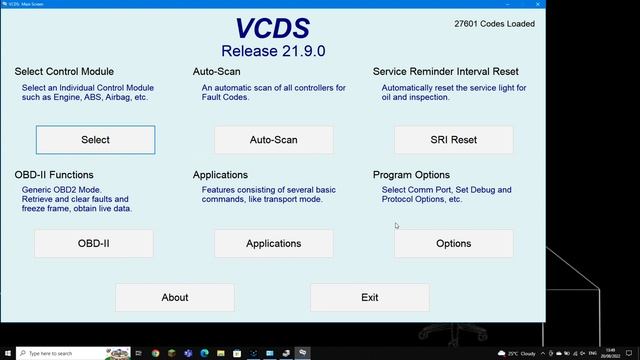Launch Google Chrome from the taskbar

[156, 353]
